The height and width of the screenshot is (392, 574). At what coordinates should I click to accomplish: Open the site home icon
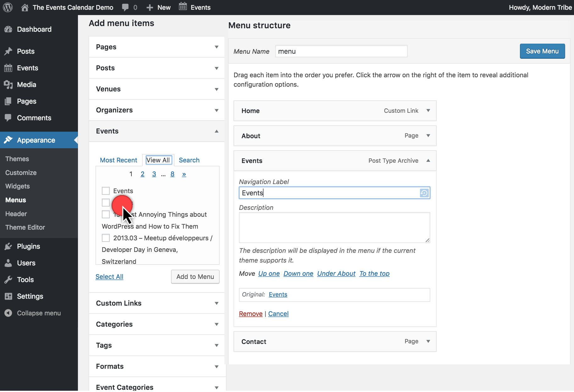(x=25, y=8)
